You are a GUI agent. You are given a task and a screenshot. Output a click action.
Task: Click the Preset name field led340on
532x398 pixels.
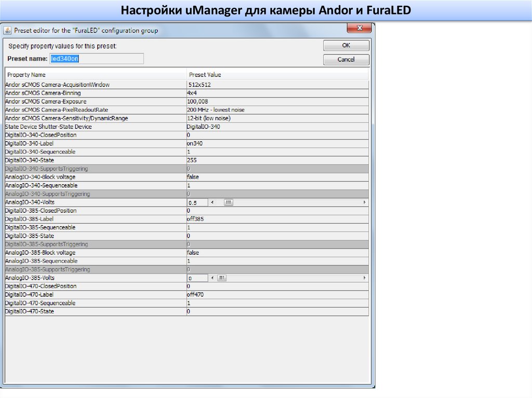97,59
